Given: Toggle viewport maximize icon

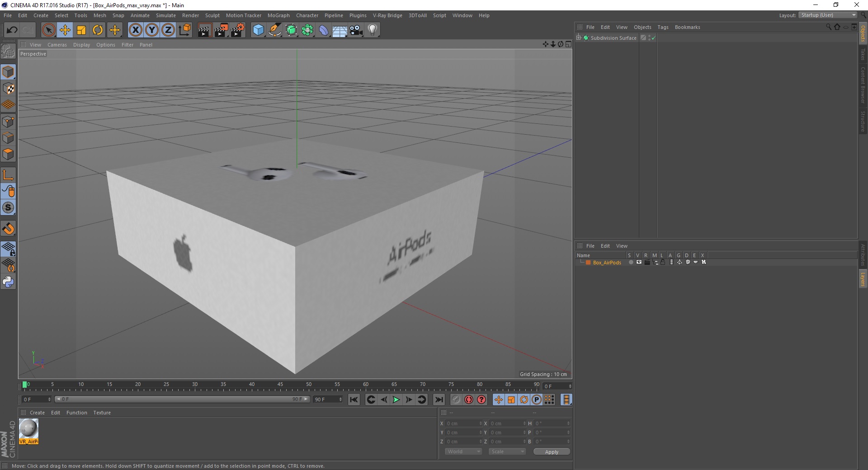Looking at the screenshot, I should pos(568,44).
